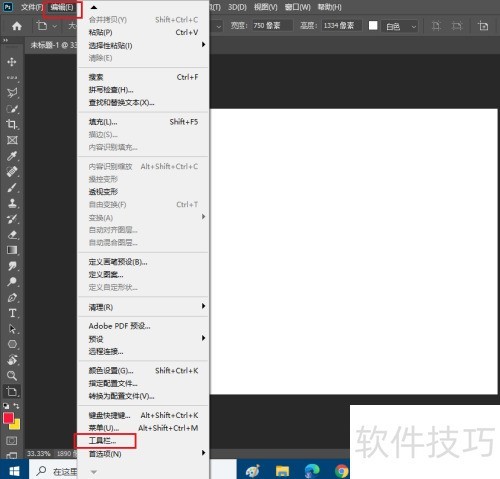Expand the 首选项 submenu
Viewport: 500px width, 479px height.
coord(143,454)
